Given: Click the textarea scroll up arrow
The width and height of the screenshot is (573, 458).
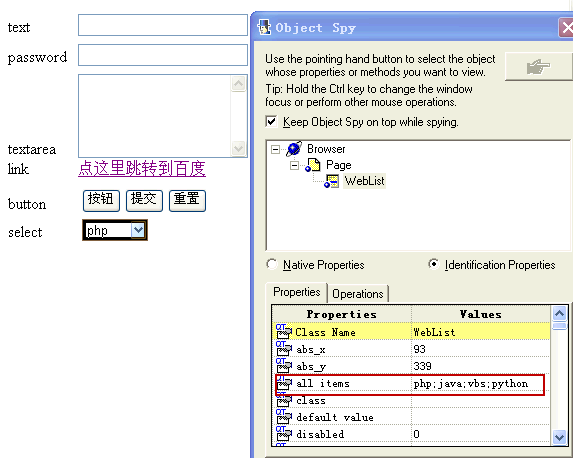Looking at the screenshot, I should pyautogui.click(x=239, y=84).
